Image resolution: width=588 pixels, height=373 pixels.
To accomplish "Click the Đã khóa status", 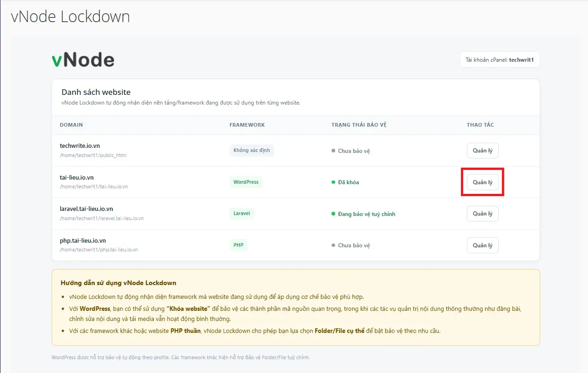I will click(x=345, y=182).
